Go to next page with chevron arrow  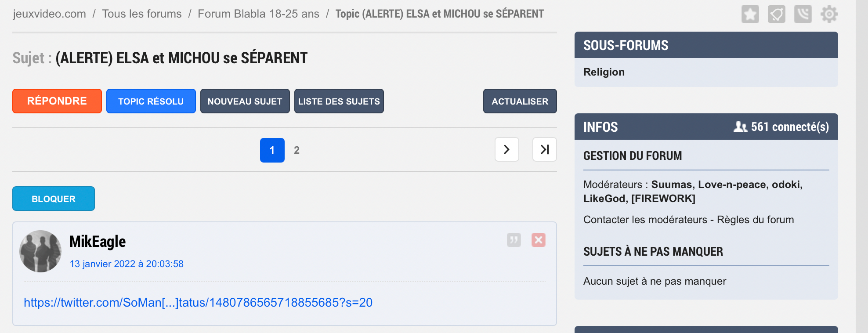pyautogui.click(x=506, y=150)
